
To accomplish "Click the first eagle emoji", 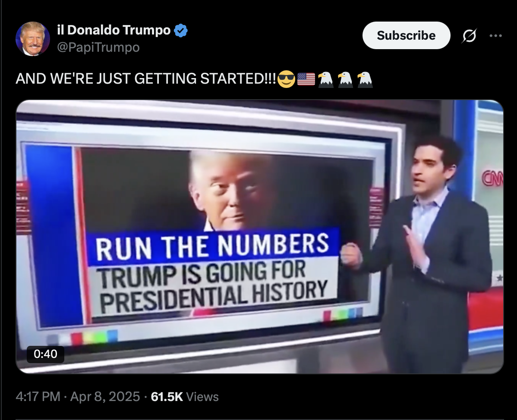I will click(x=326, y=79).
